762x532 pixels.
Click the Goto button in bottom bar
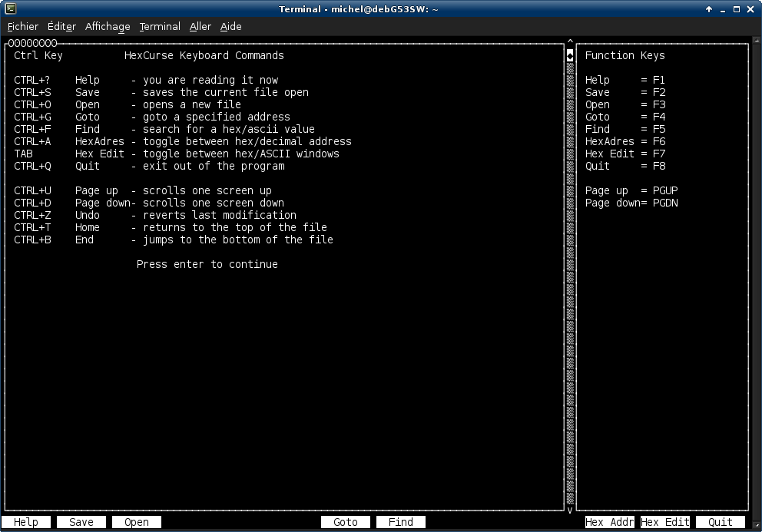pyautogui.click(x=346, y=522)
